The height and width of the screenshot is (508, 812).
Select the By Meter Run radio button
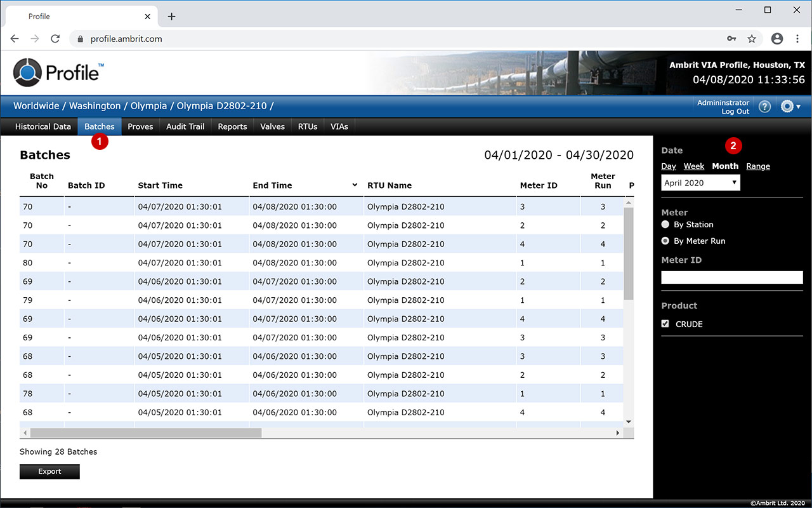coord(665,241)
